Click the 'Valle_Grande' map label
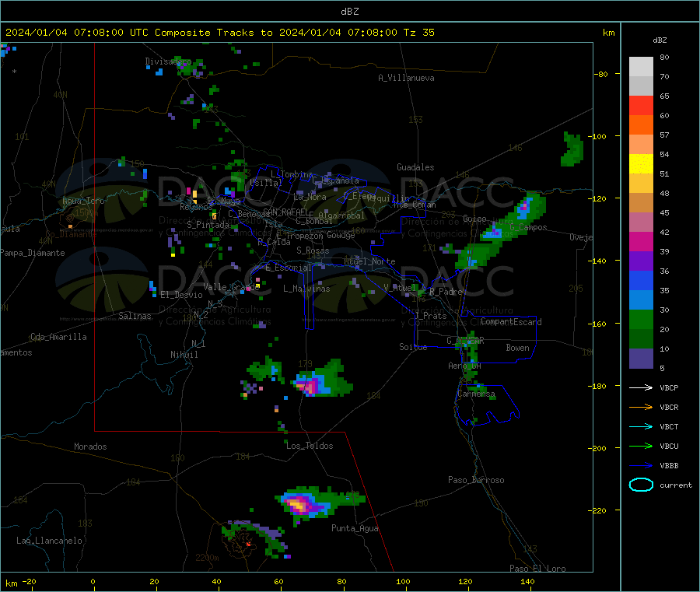The width and height of the screenshot is (700, 592). [x=232, y=287]
